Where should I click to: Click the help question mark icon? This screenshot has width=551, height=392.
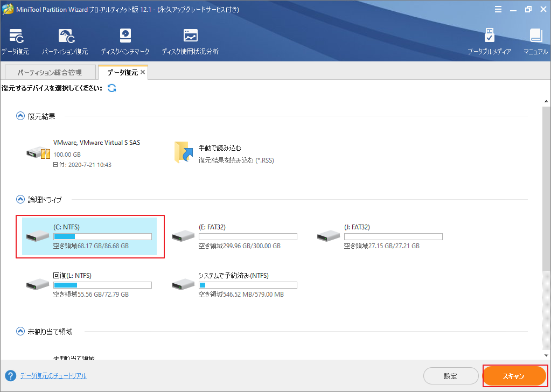coord(11,376)
